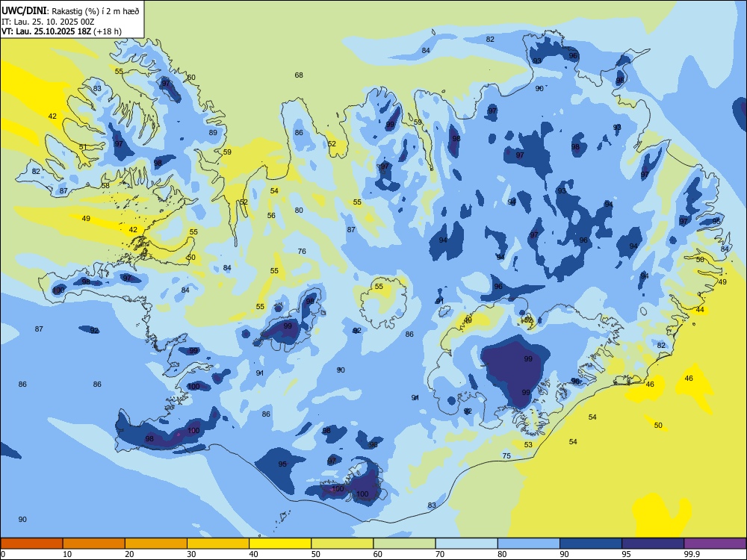This screenshot has height=560, width=747.
Task: Select the dark blue 90–95 legend swatch
Action: point(591,544)
